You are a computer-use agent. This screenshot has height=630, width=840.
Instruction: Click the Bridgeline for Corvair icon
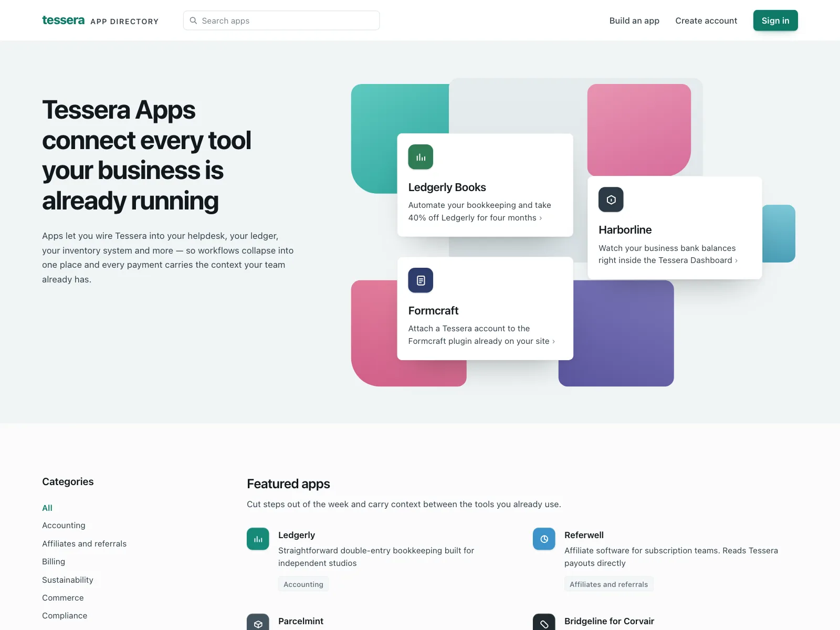click(544, 622)
